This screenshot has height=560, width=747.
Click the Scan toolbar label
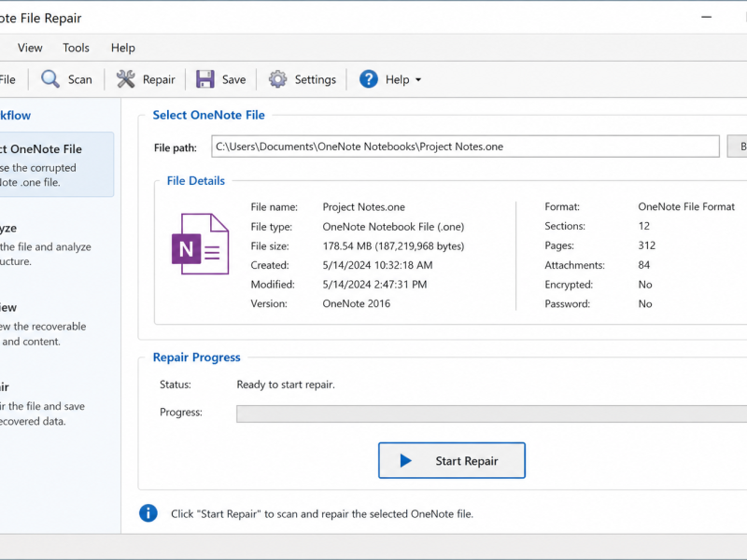(x=80, y=79)
